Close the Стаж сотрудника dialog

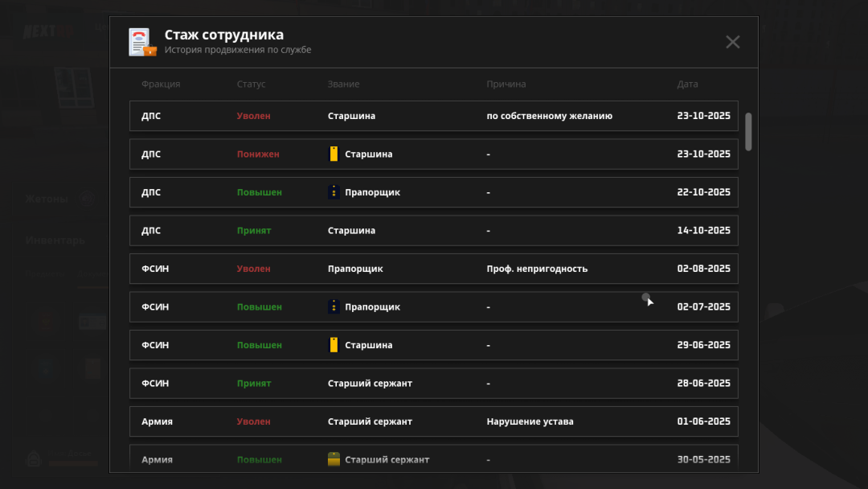tap(732, 42)
